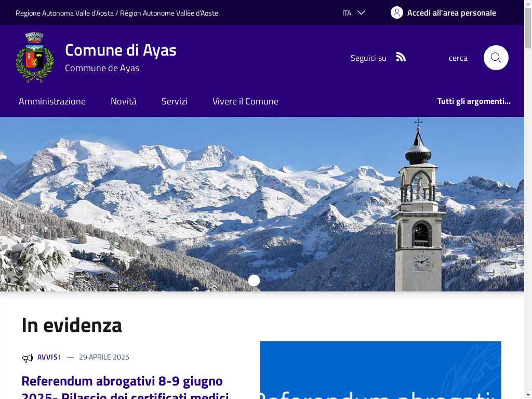Click the magnifying glass search button
The height and width of the screenshot is (399, 532).
tap(496, 58)
